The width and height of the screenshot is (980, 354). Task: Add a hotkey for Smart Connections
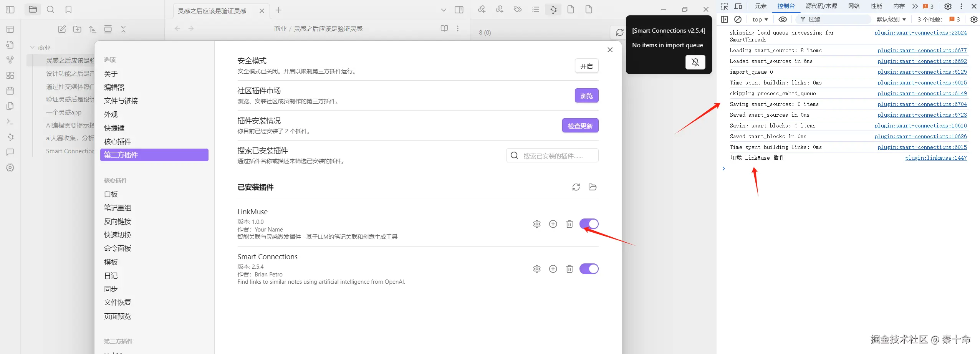553,269
